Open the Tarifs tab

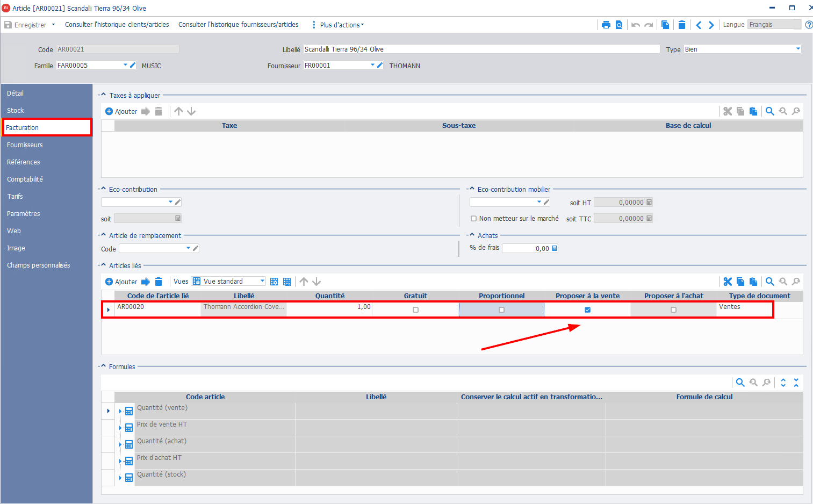click(47, 196)
